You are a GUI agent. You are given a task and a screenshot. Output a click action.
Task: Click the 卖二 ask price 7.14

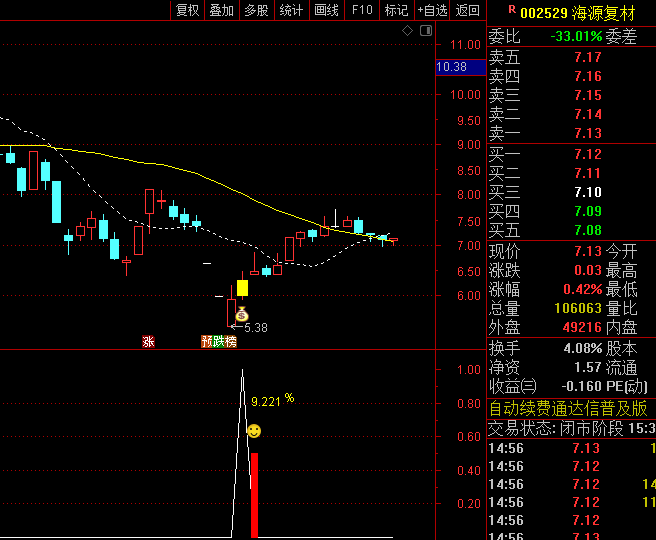point(588,115)
